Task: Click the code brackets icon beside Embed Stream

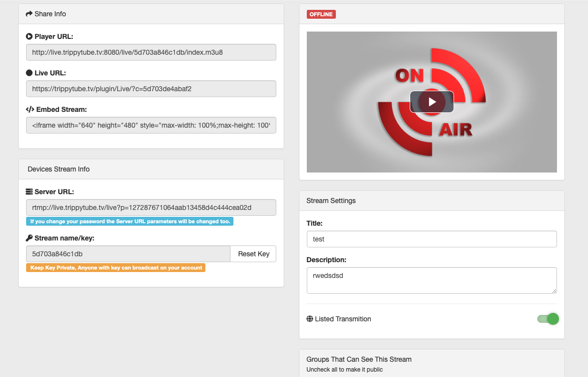Action: (30, 109)
